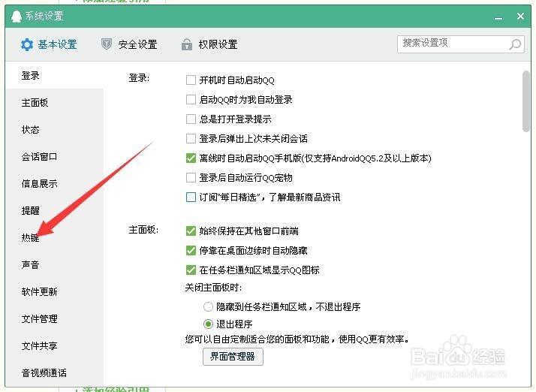Uncheck 始终保持在其他窗口前端
This screenshot has width=536, height=392.
(x=191, y=231)
